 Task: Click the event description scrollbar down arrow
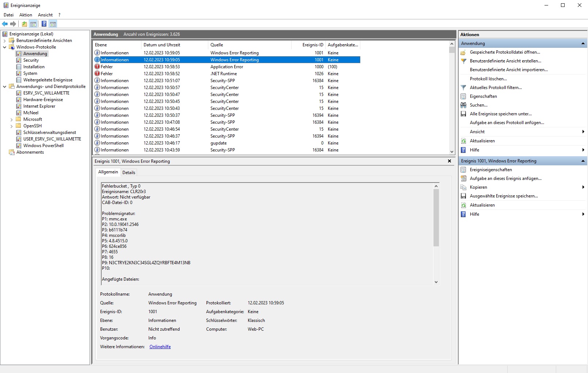coord(436,282)
